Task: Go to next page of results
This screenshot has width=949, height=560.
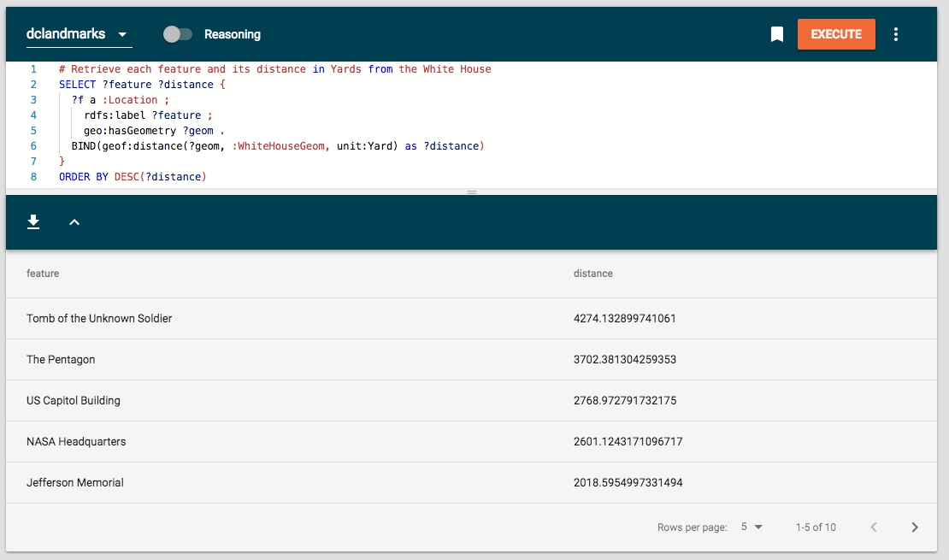Action: pos(915,528)
